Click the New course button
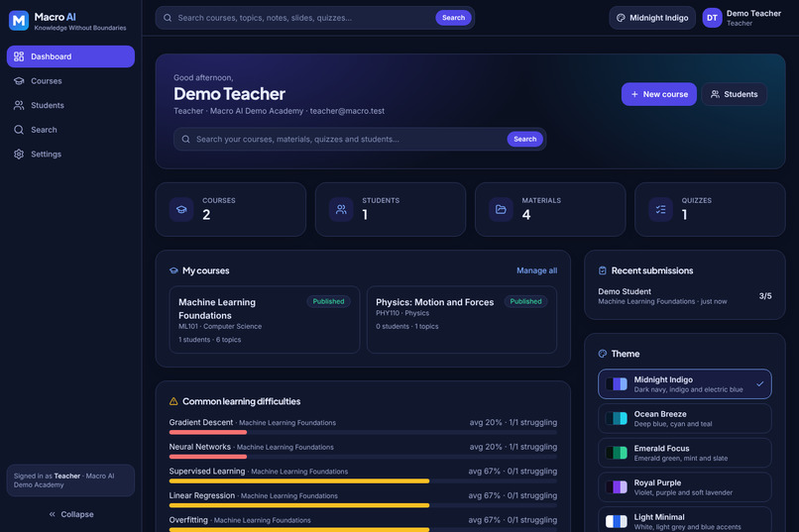The image size is (799, 532). tap(659, 94)
